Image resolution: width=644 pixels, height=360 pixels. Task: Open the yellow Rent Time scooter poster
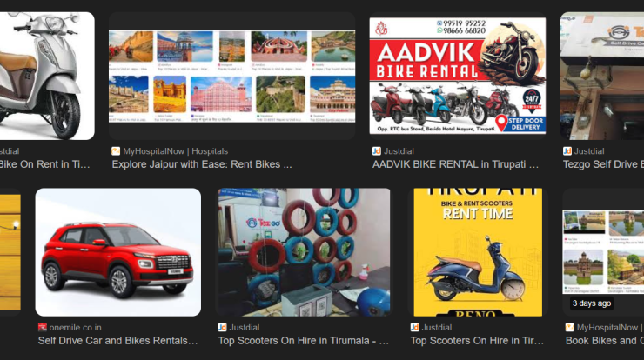click(478, 252)
